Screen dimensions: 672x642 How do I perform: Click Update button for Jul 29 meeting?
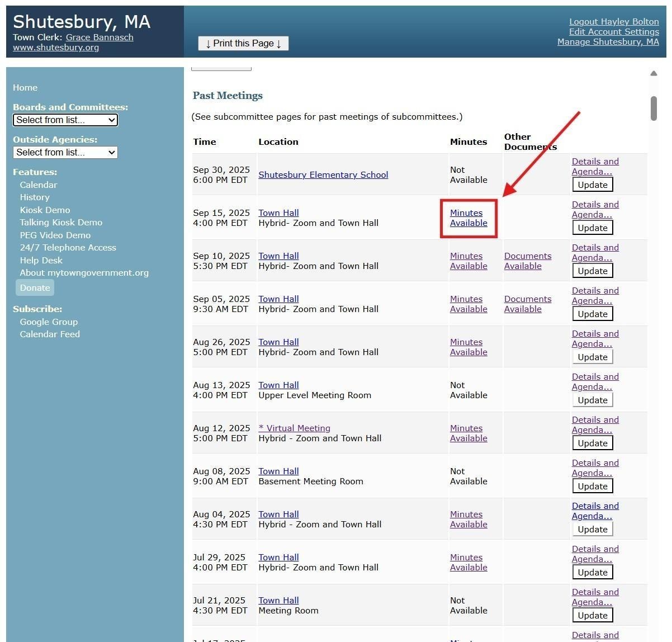tap(592, 572)
